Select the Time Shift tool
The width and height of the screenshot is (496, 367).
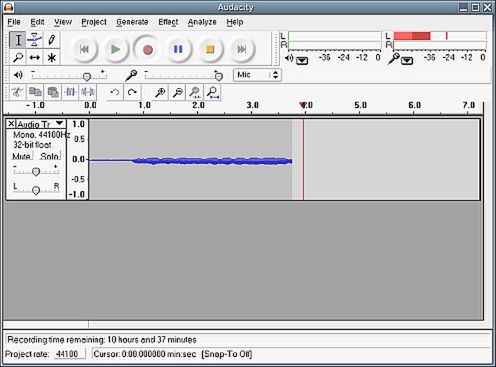[34, 57]
